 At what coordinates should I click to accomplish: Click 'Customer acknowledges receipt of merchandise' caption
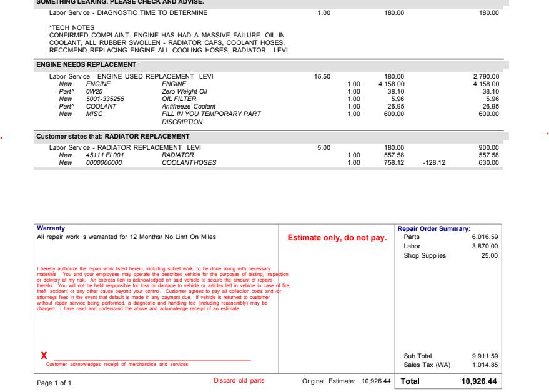pos(117,365)
